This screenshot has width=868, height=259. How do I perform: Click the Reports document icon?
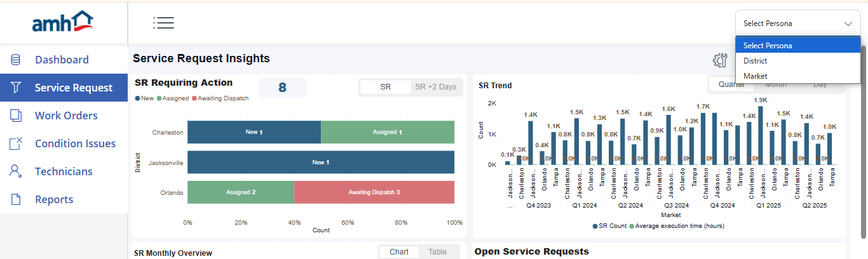(16, 199)
